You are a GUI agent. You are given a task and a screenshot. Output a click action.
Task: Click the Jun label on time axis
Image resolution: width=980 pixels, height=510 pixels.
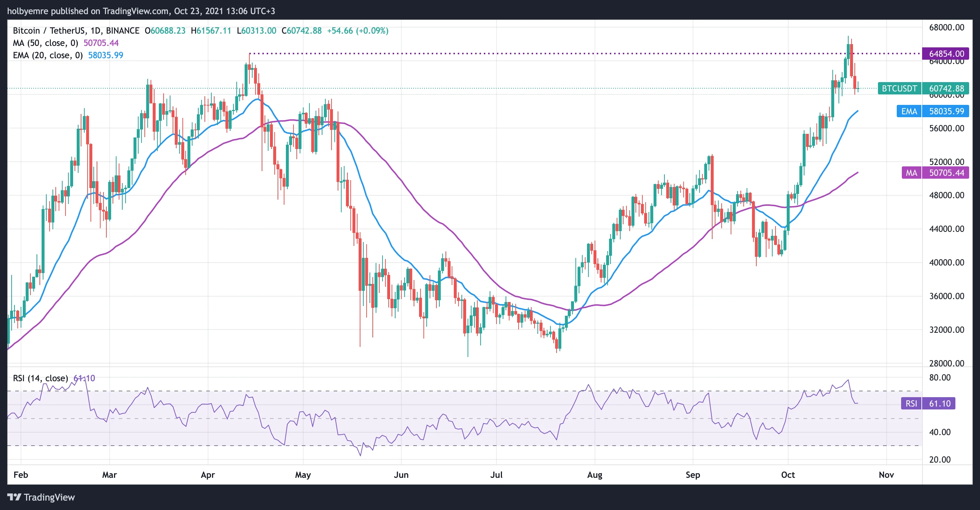(401, 475)
